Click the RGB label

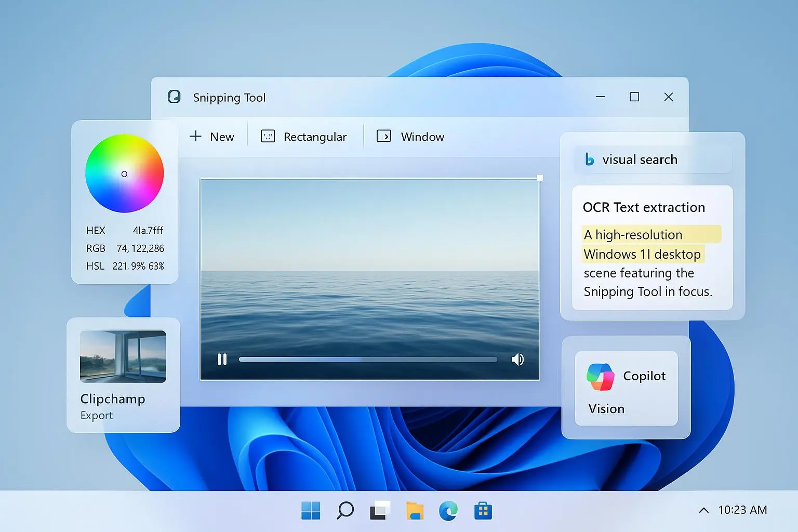coord(96,248)
